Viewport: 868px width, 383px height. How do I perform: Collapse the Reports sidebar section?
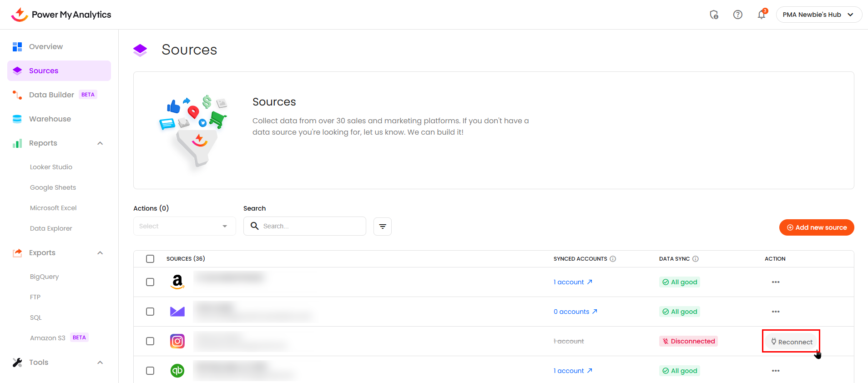[x=100, y=143]
